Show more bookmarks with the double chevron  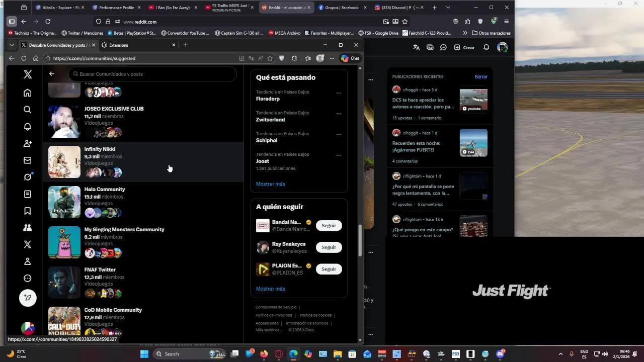click(x=464, y=33)
